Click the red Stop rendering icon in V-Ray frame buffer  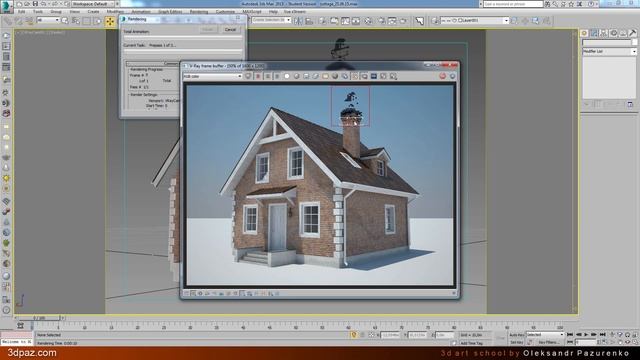[443, 76]
